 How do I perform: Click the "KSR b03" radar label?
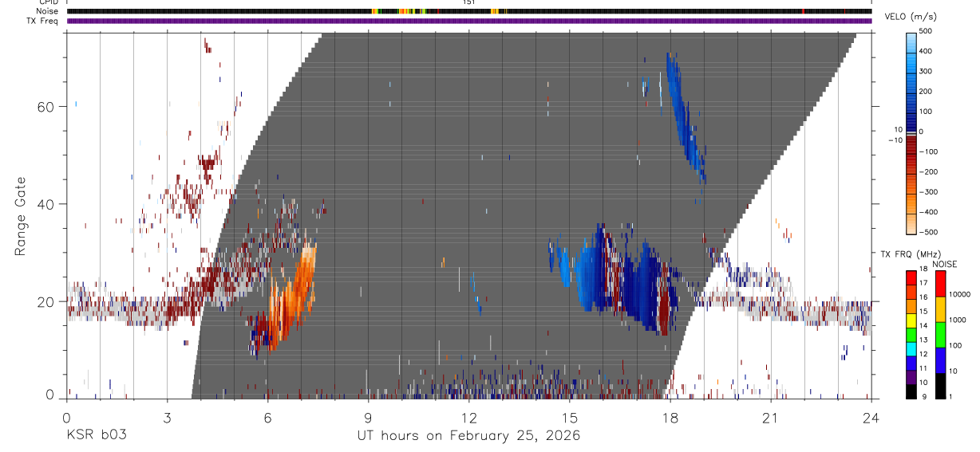(97, 436)
